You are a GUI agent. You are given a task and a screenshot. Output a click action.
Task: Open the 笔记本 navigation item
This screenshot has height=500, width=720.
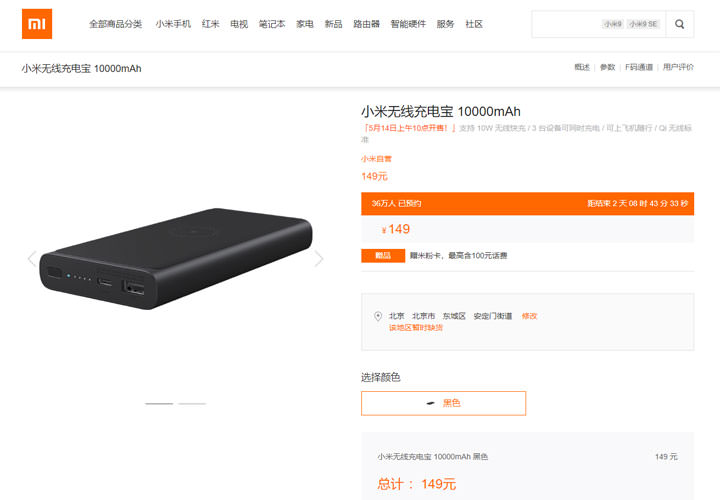(272, 24)
